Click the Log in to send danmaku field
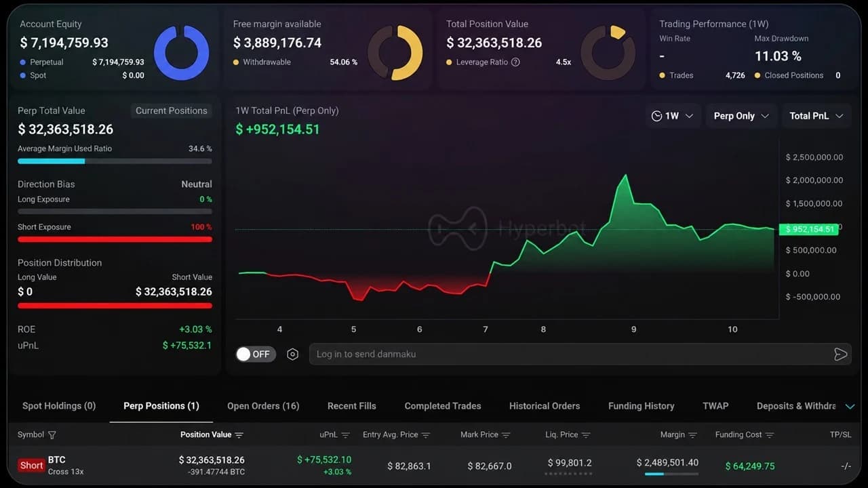868x488 pixels. tap(580, 354)
